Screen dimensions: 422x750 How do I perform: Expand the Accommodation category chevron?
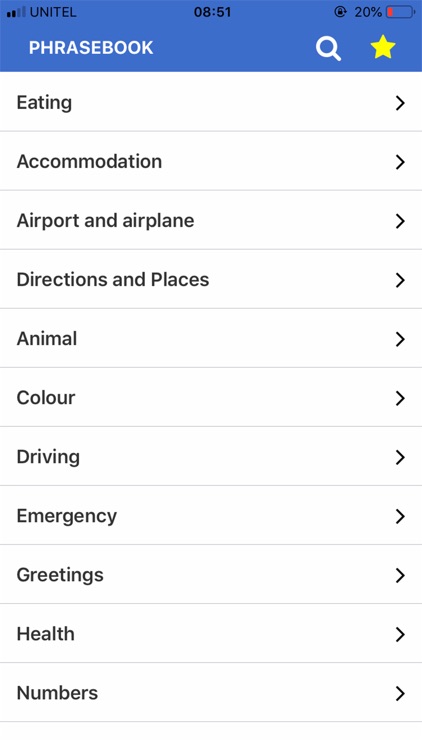400,162
